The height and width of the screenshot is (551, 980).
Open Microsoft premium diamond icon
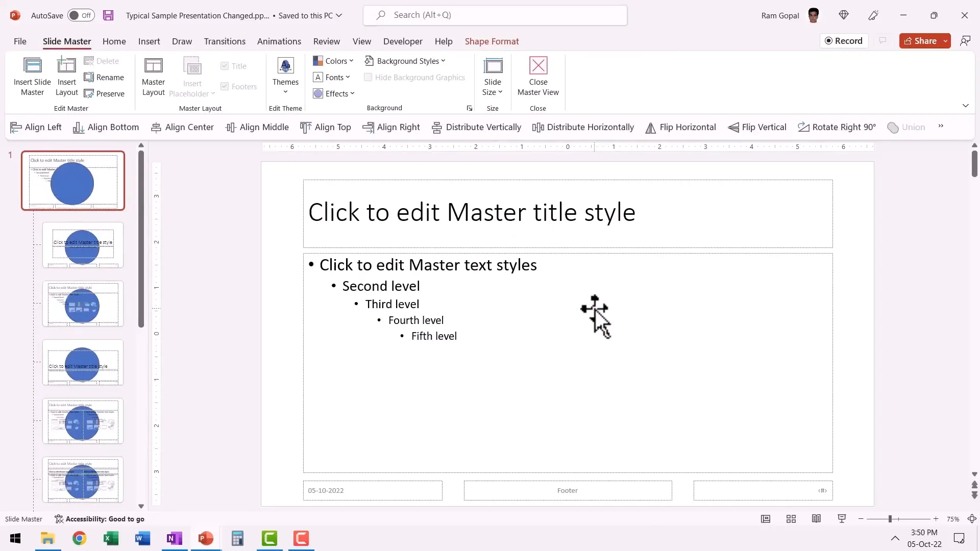pyautogui.click(x=844, y=15)
